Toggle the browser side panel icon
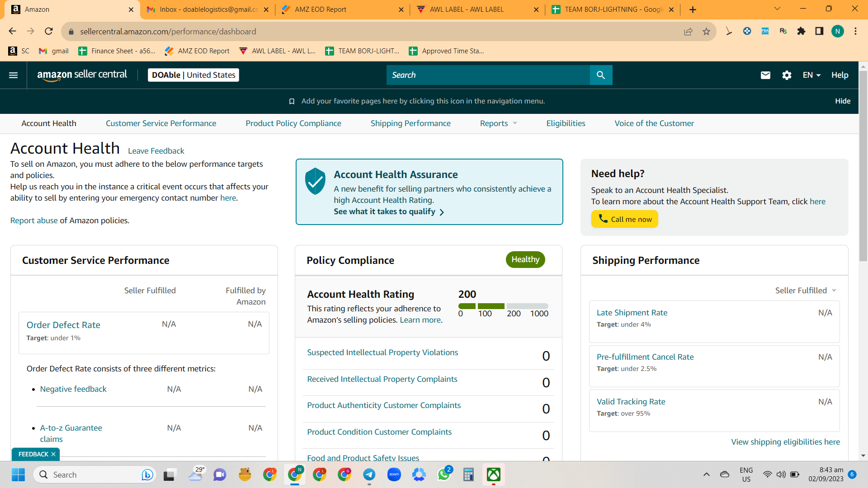 [x=819, y=31]
